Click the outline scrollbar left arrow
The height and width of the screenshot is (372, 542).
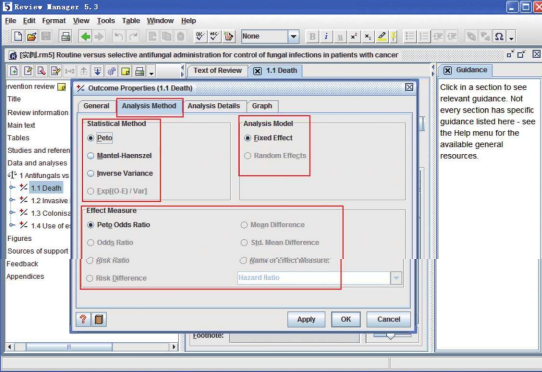pyautogui.click(x=10, y=346)
